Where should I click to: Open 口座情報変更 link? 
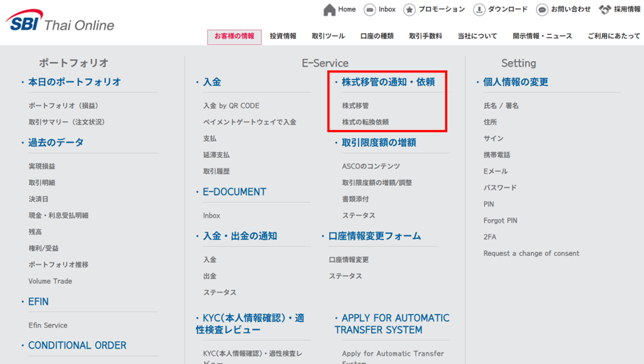(349, 259)
